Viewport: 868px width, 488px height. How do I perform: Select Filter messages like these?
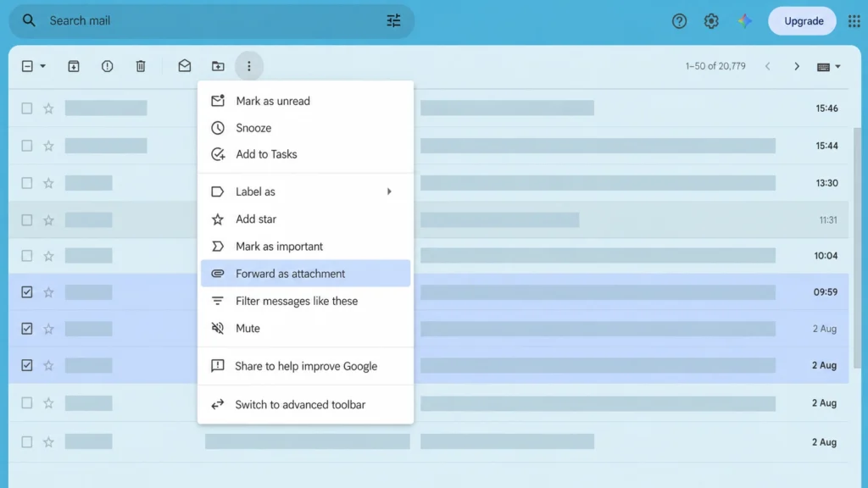(305, 301)
